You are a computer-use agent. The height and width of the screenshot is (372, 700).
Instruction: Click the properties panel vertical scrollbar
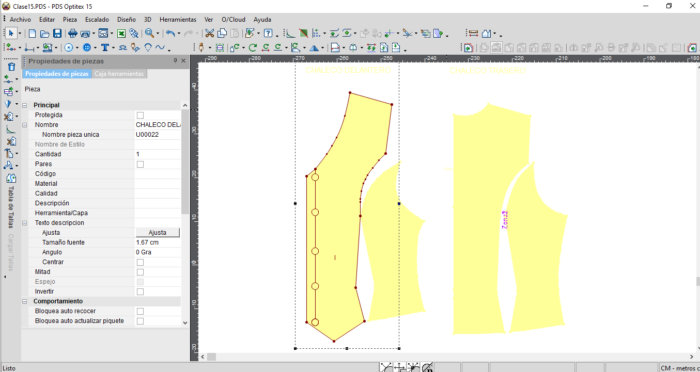(x=185, y=213)
